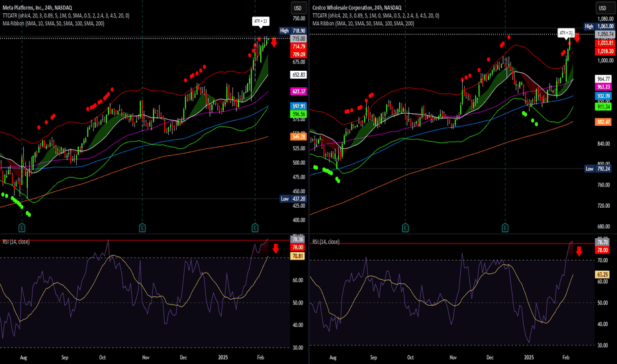Select the RSI (14, close) legend on Costco chart

point(326,242)
